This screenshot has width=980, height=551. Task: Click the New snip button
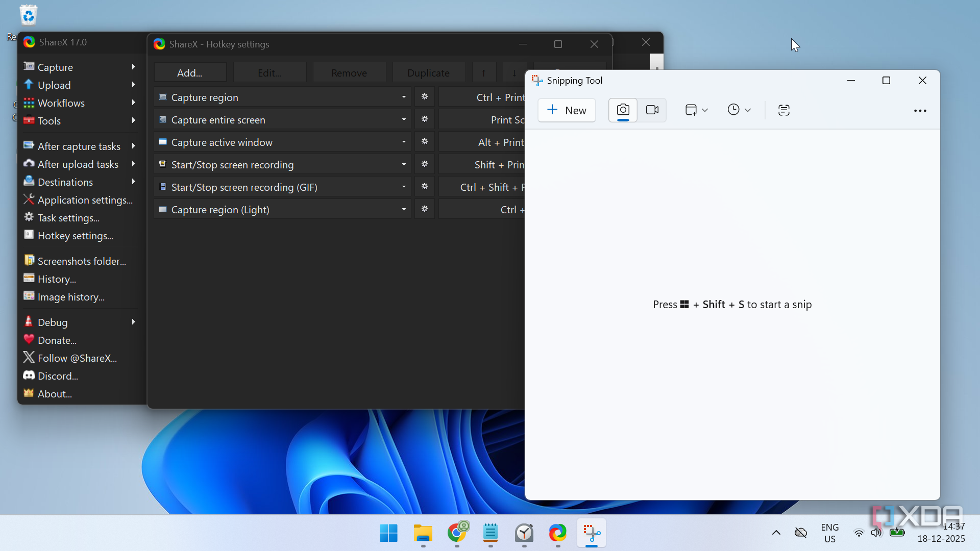click(567, 110)
